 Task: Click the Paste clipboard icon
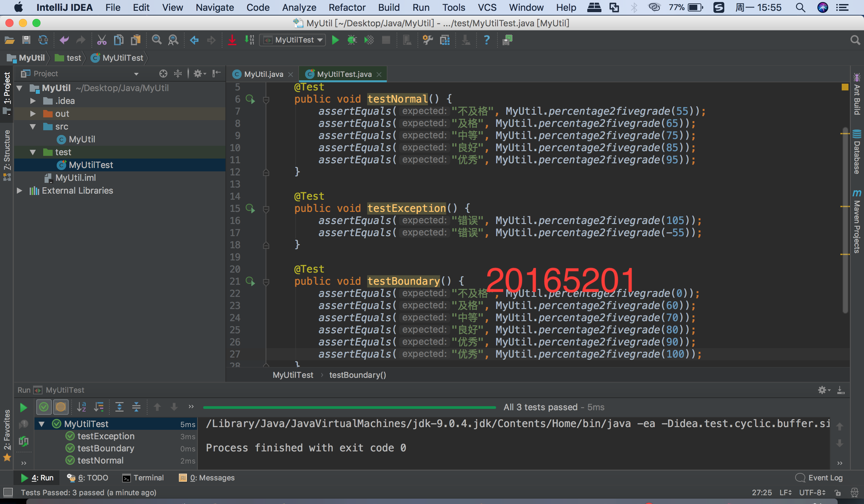[136, 40]
